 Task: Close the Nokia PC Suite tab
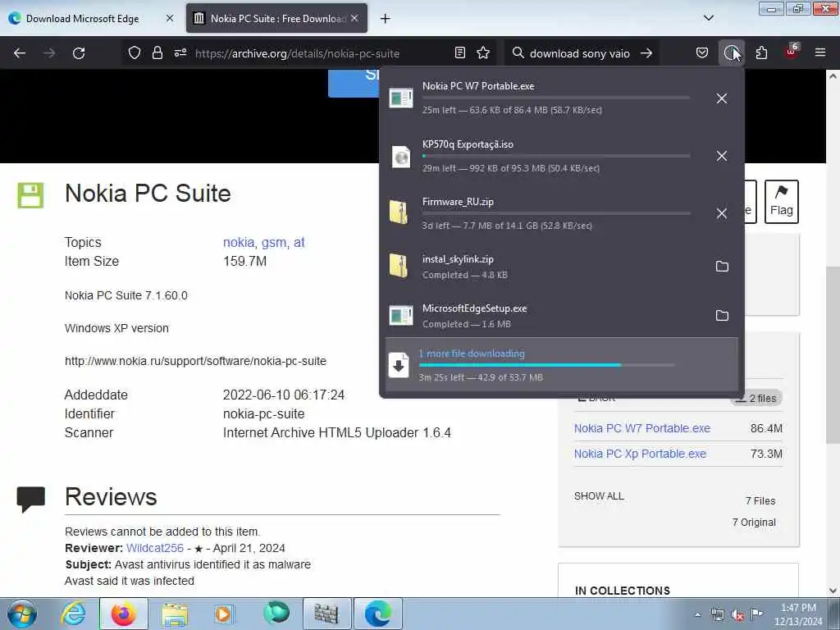(354, 18)
